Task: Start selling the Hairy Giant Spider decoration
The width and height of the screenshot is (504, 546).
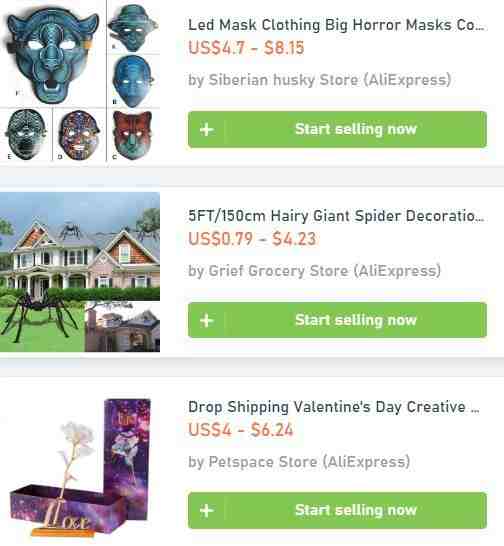Action: click(x=337, y=320)
